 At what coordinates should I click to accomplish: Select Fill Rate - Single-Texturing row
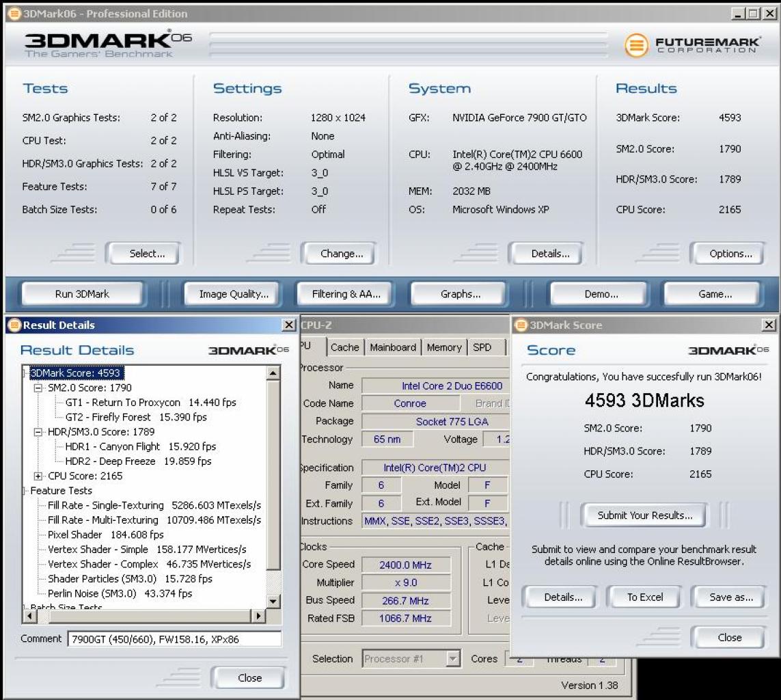point(154,505)
